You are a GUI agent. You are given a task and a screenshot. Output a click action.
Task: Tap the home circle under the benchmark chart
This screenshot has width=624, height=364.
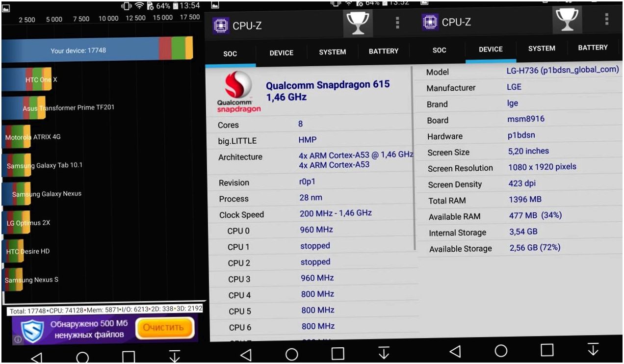(x=82, y=357)
